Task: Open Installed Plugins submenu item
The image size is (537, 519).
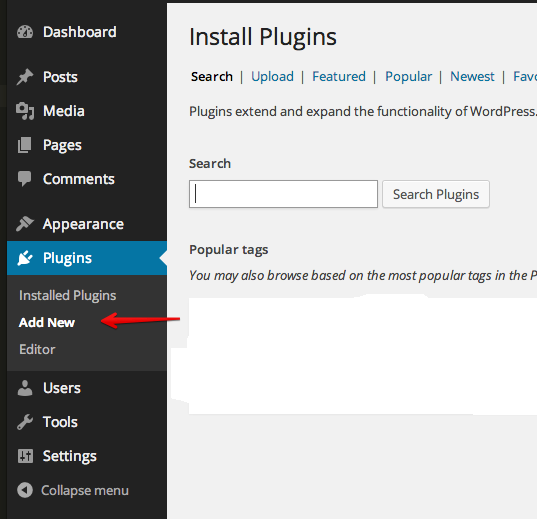Action: point(67,296)
